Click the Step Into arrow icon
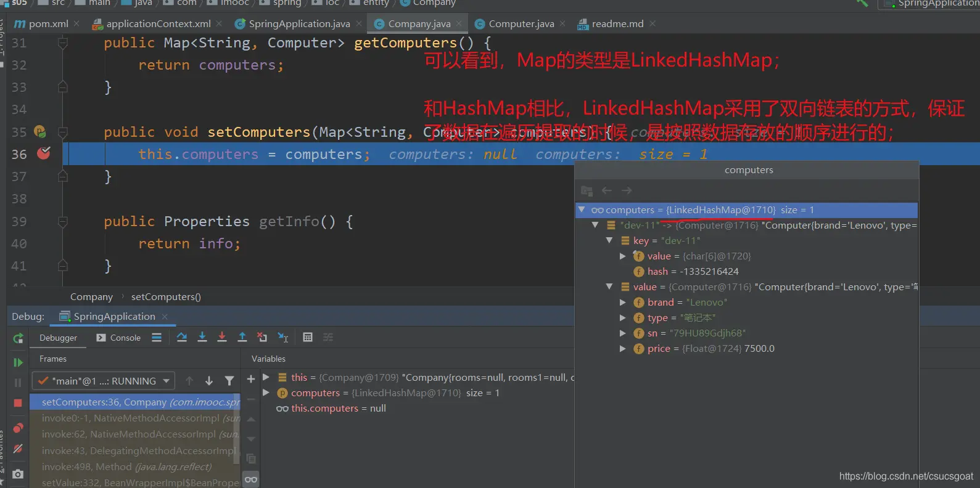 tap(202, 337)
